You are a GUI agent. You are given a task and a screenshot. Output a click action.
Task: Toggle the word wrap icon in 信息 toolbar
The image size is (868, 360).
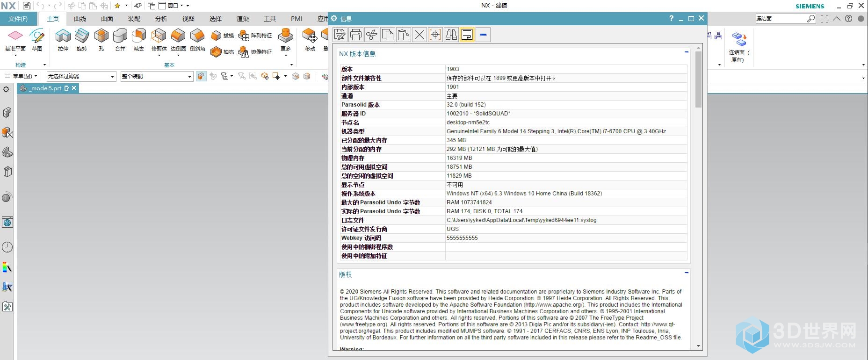coord(467,35)
